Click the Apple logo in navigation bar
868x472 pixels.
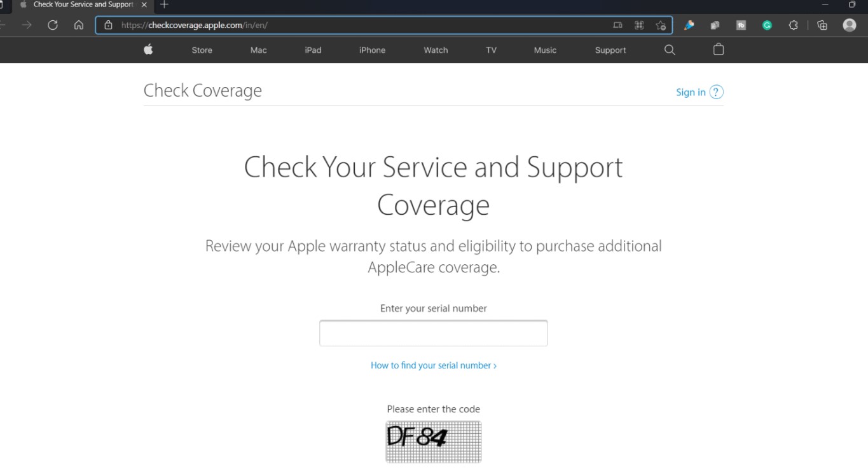click(148, 50)
